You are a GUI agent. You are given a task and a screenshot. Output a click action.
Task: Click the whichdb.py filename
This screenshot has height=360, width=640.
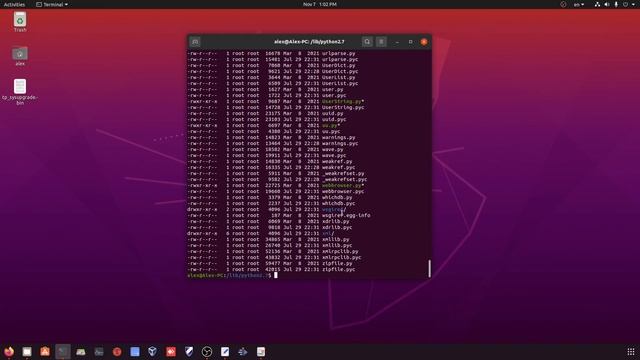pyautogui.click(x=337, y=198)
